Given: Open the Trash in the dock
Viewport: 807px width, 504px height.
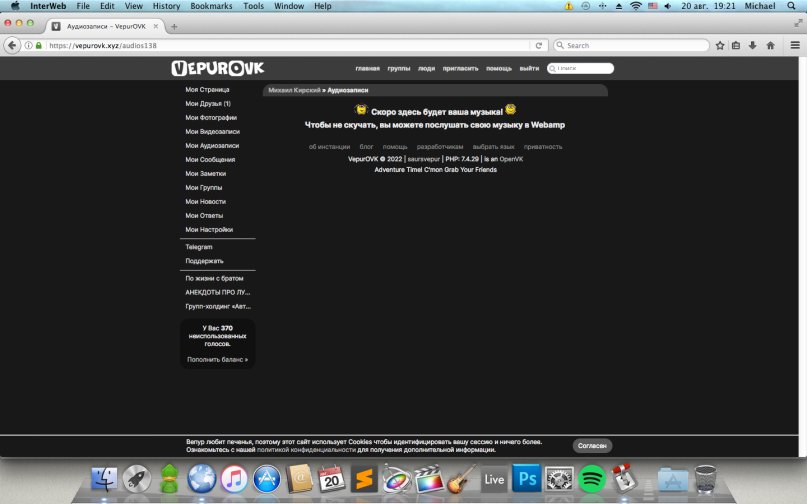Looking at the screenshot, I should coord(705,479).
